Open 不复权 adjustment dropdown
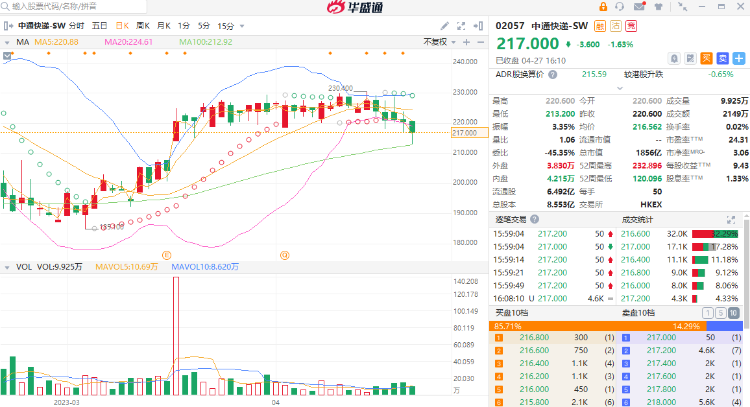750x407 pixels. tap(439, 42)
